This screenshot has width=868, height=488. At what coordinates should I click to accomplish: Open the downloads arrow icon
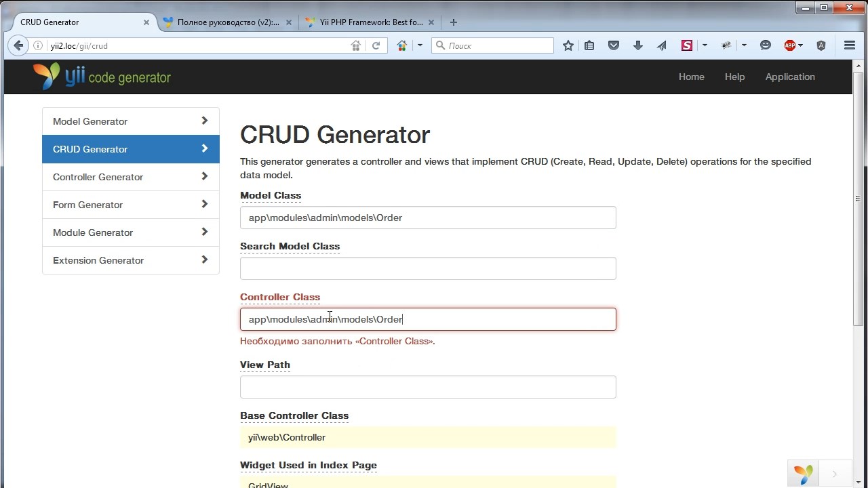(x=637, y=45)
